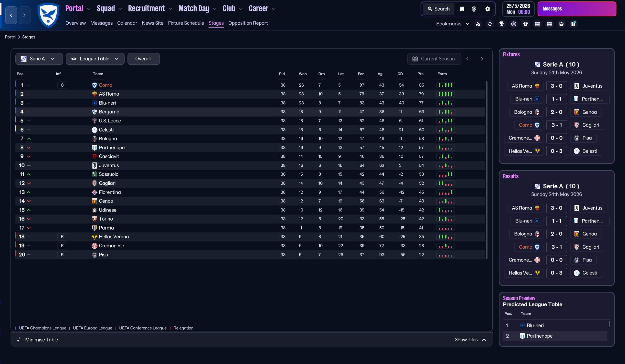The image size is (625, 364).
Task: Click the refresh arrows bookmark icon
Action: pos(490,24)
